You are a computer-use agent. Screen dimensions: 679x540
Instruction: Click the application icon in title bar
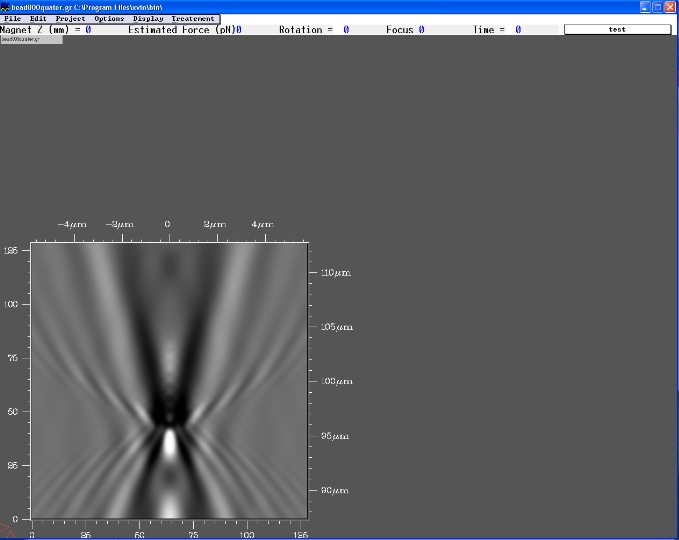coord(6,6)
